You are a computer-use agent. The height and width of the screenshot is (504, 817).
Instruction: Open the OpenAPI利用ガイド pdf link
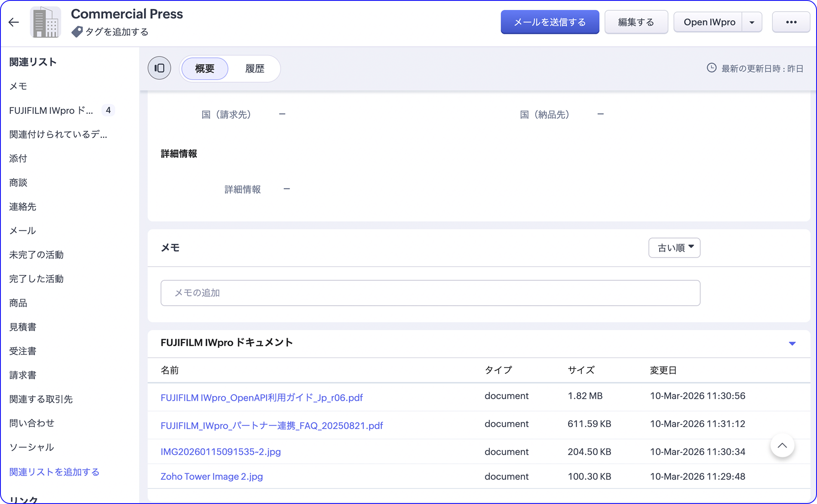click(261, 398)
